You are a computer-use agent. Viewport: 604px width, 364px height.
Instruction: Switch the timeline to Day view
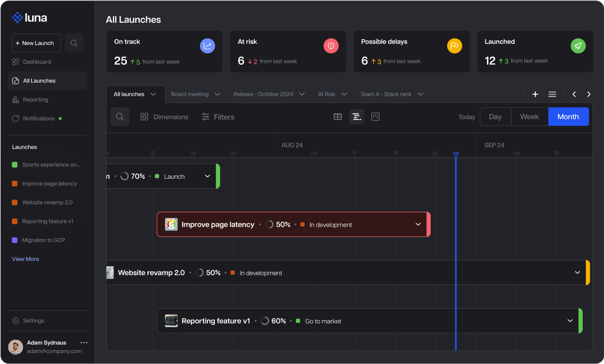point(495,117)
